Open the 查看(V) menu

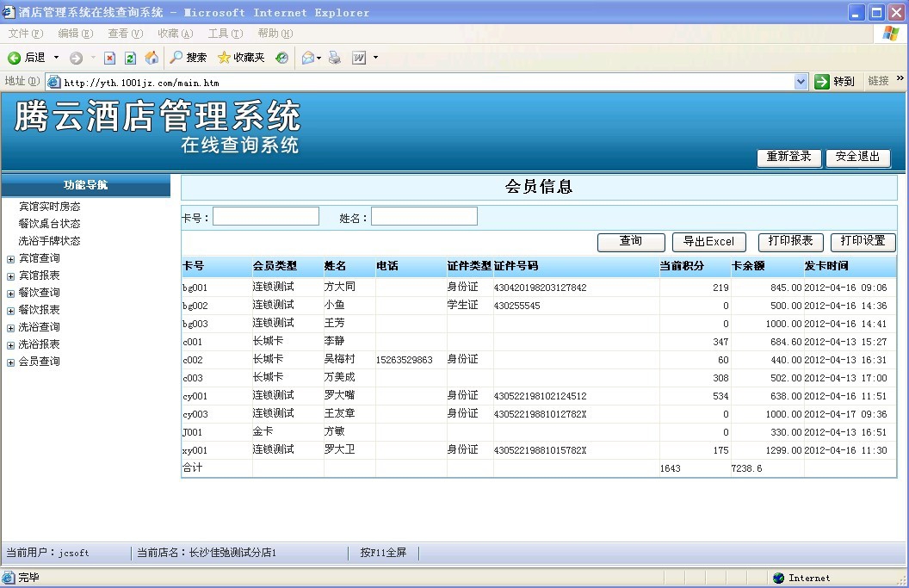click(125, 34)
